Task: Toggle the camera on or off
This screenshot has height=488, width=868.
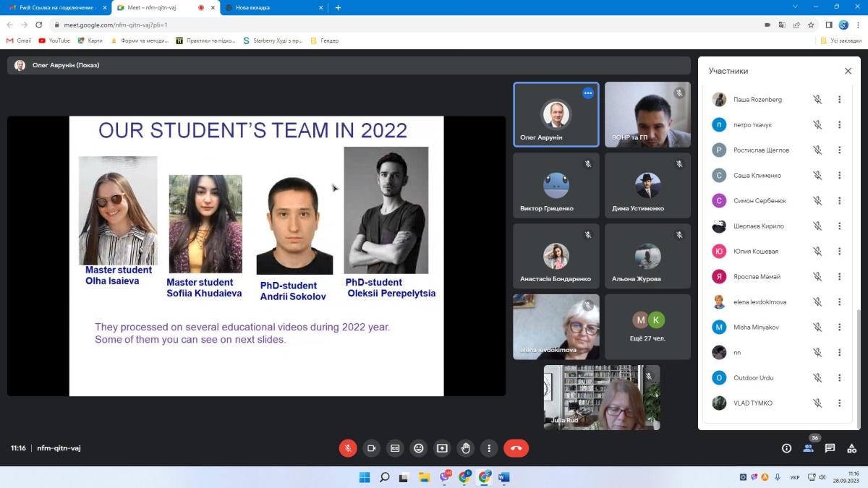Action: point(371,448)
